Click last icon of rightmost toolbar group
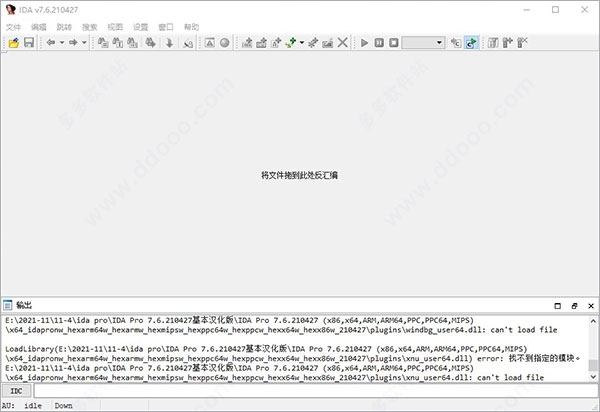 tap(522, 42)
